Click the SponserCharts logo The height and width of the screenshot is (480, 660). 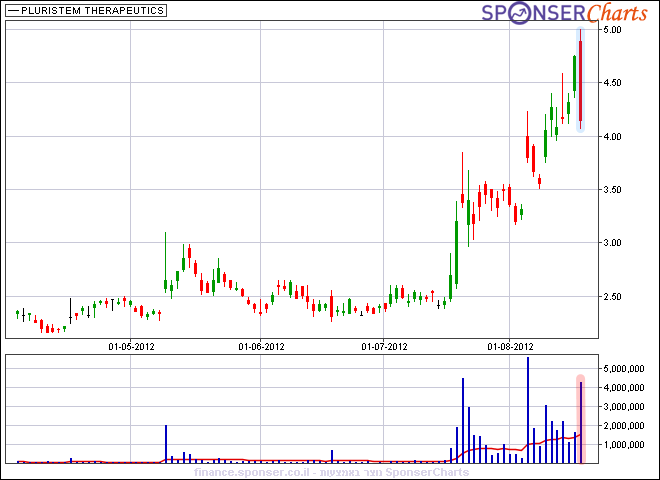point(564,13)
